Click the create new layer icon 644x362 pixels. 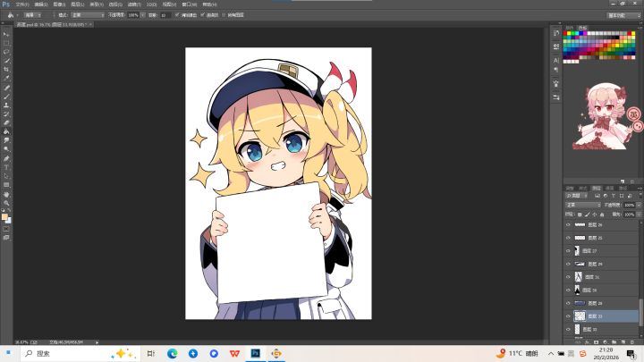[x=623, y=341]
